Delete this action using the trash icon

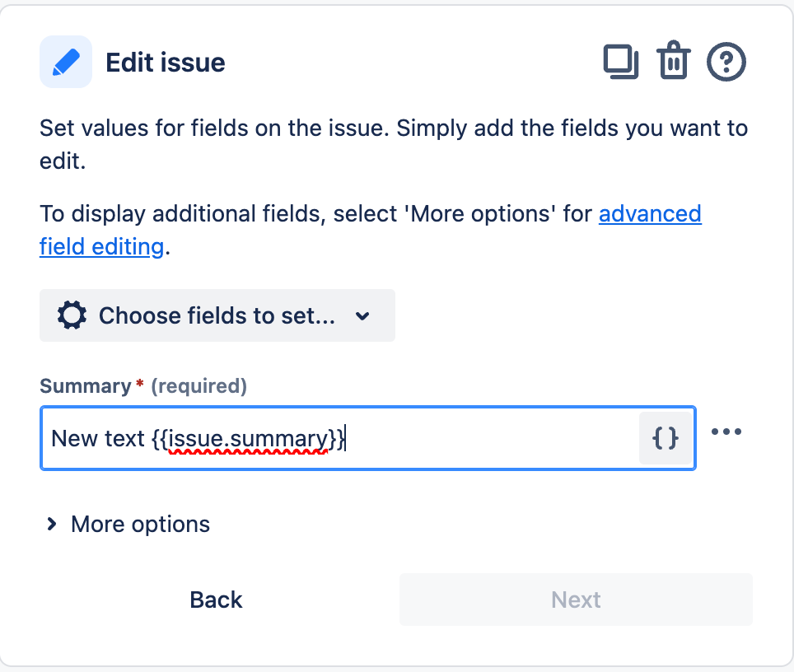pos(673,62)
